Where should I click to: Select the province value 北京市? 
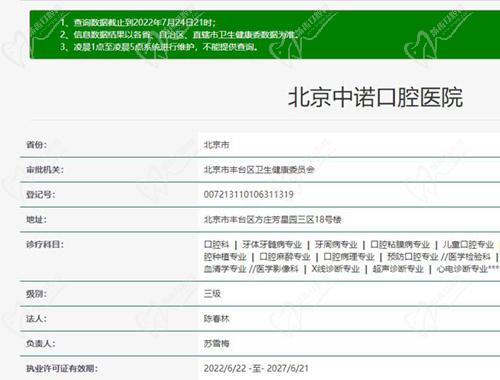coord(216,145)
